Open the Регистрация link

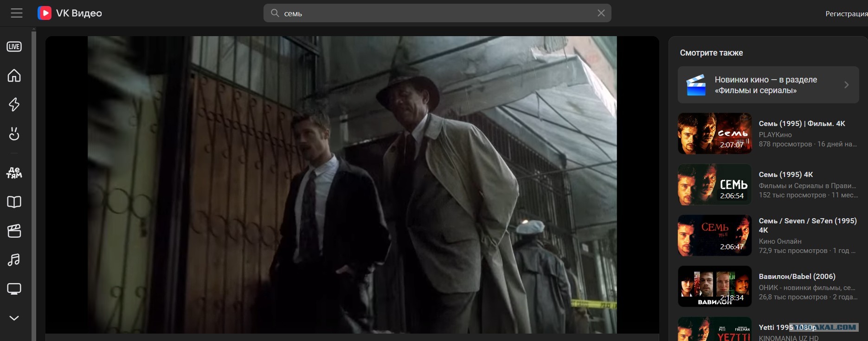pos(846,14)
